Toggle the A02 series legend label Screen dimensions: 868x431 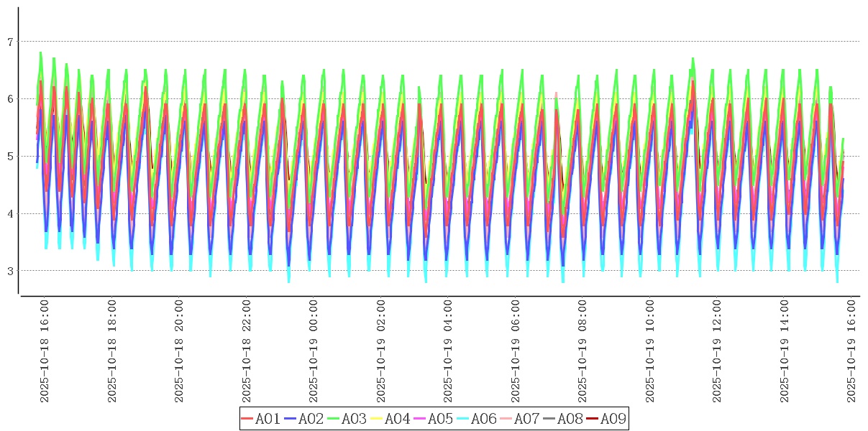pos(311,419)
